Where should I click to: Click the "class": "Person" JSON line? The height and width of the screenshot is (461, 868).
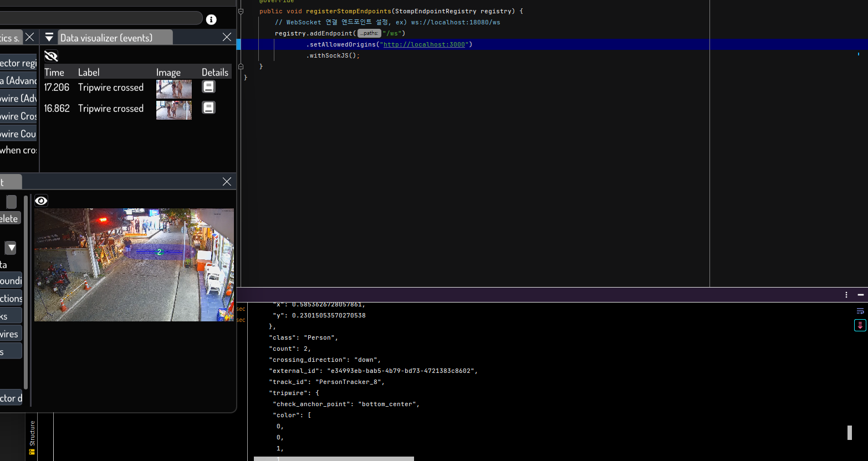303,337
